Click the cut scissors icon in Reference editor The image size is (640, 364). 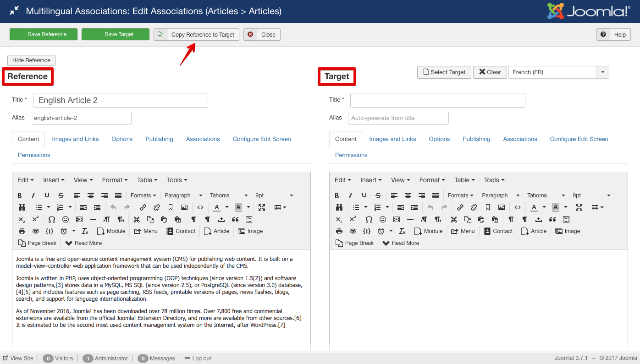137,219
